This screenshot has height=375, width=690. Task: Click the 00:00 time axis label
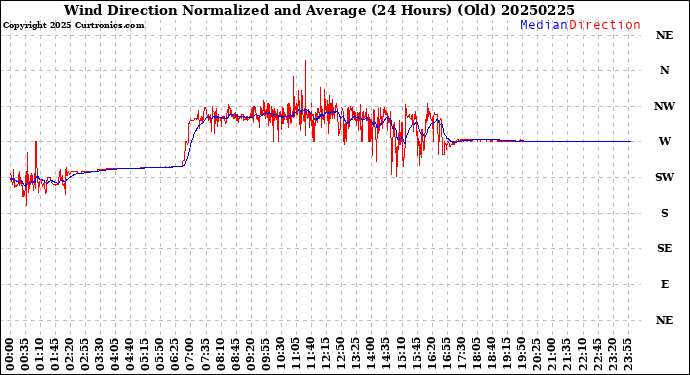(x=10, y=354)
